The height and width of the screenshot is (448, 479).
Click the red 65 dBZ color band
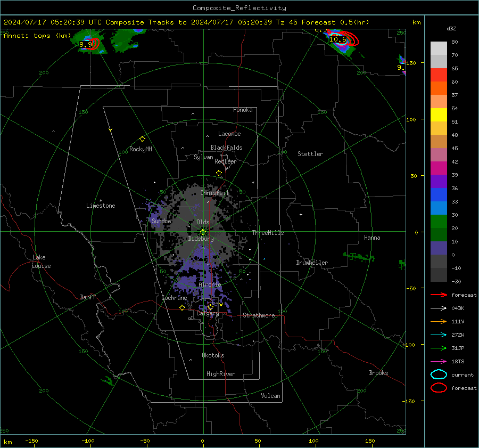pyautogui.click(x=439, y=75)
